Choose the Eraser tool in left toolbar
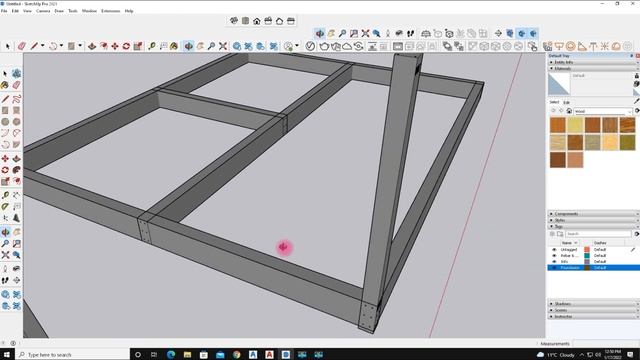 [16, 85]
